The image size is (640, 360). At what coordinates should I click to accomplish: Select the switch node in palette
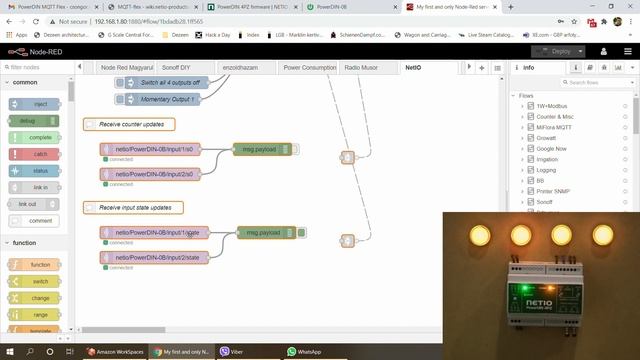34,282
